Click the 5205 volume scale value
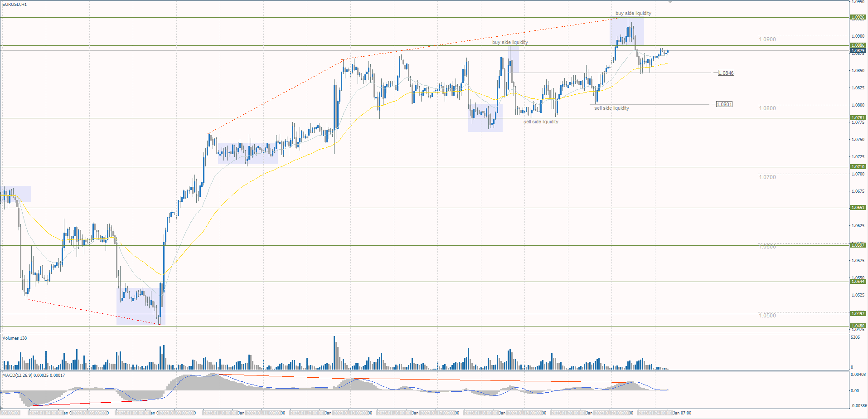The height and width of the screenshot is (419, 868). click(x=855, y=338)
